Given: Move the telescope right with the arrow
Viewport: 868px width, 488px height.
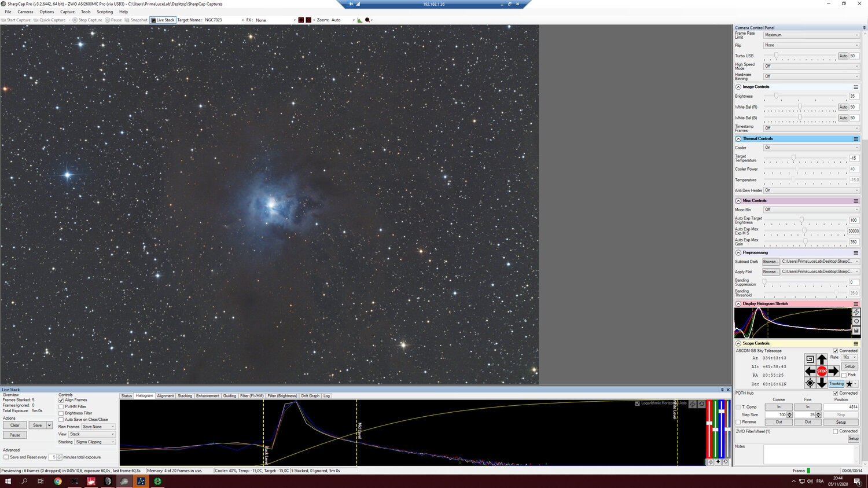Looking at the screenshot, I should coord(833,371).
